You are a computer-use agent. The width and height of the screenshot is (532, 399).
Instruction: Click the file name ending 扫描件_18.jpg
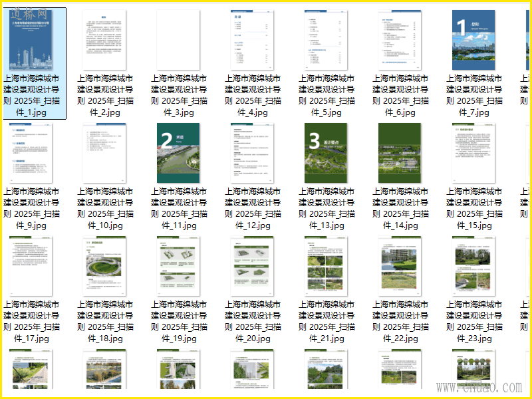click(105, 321)
